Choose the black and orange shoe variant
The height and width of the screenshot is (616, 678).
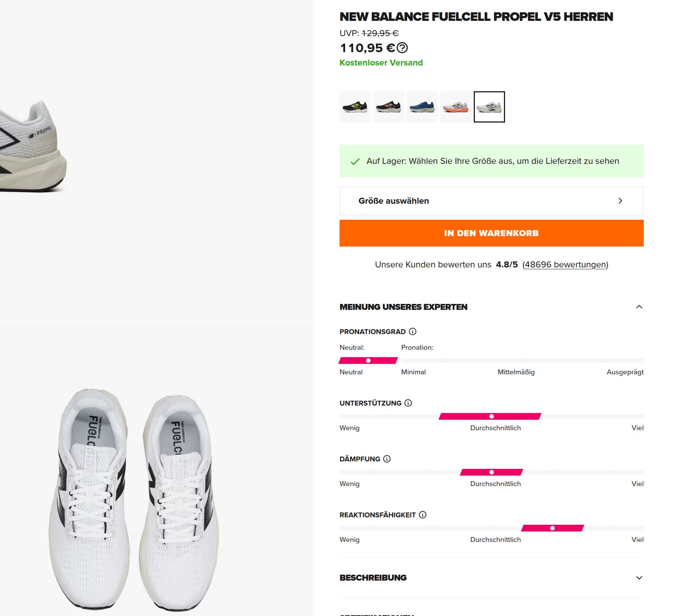coord(388,107)
